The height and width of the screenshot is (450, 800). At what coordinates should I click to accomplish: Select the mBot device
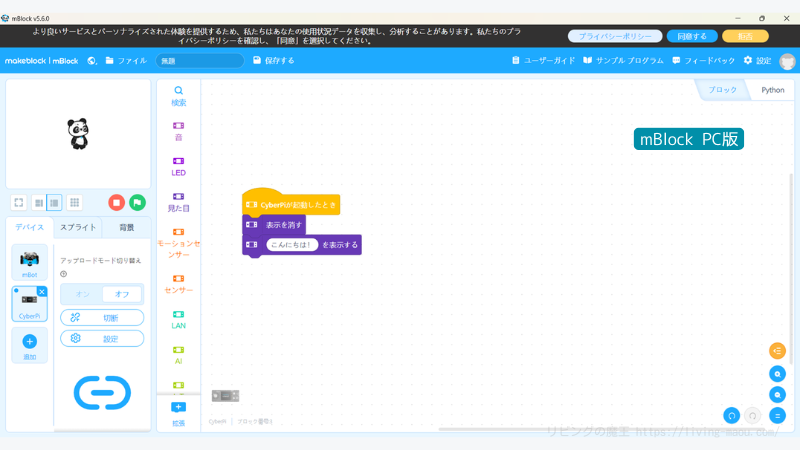[30, 262]
